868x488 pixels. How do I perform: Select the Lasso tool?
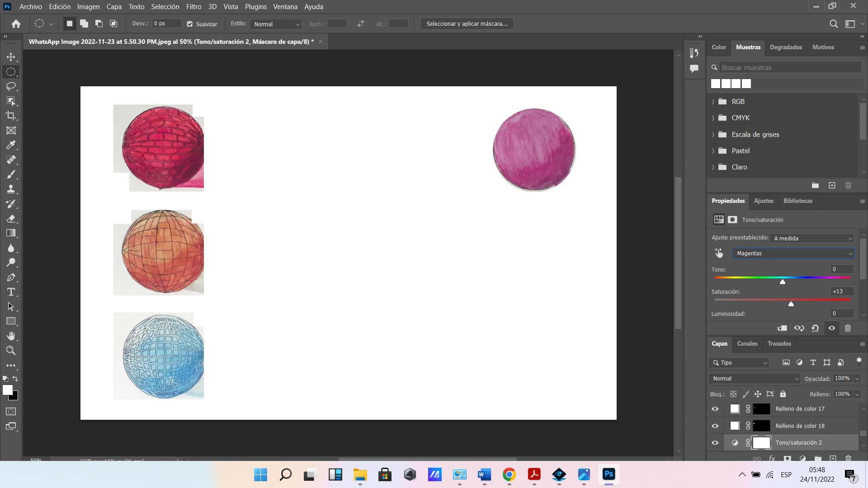[11, 86]
